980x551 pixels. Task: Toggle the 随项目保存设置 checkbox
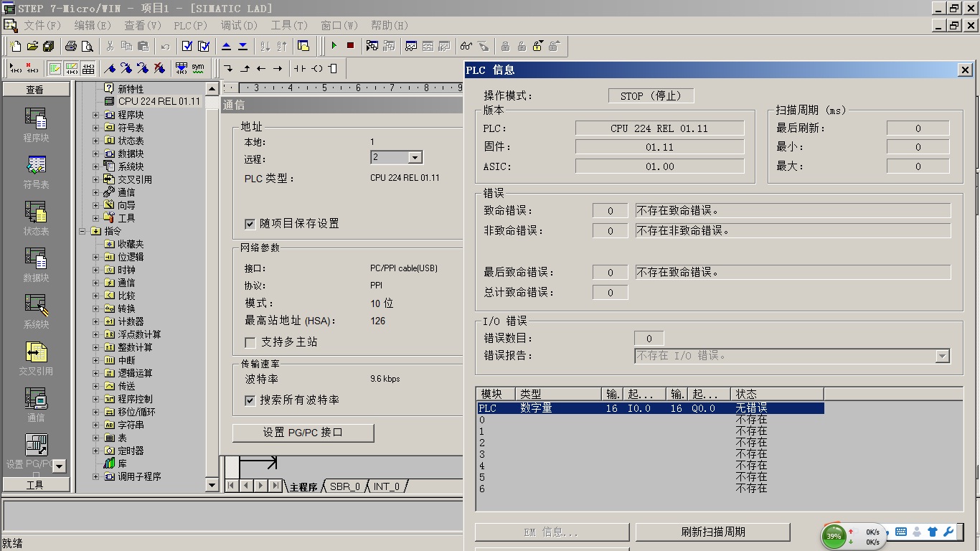250,224
